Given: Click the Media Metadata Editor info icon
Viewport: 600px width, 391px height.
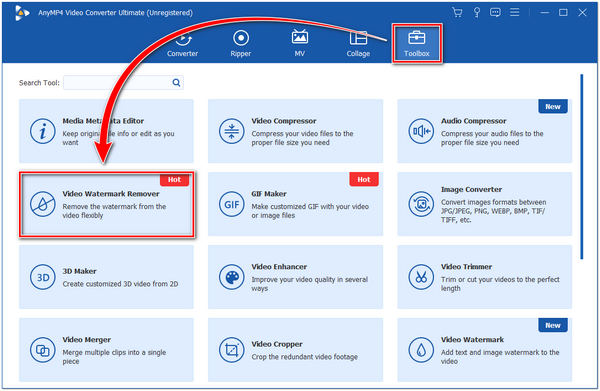Looking at the screenshot, I should tap(42, 131).
